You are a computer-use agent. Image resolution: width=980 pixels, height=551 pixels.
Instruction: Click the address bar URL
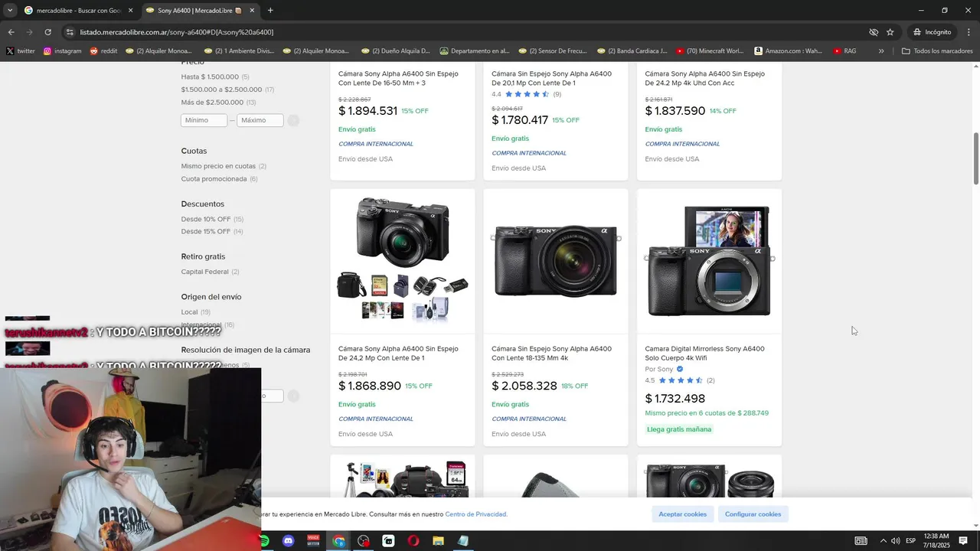[x=177, y=32]
